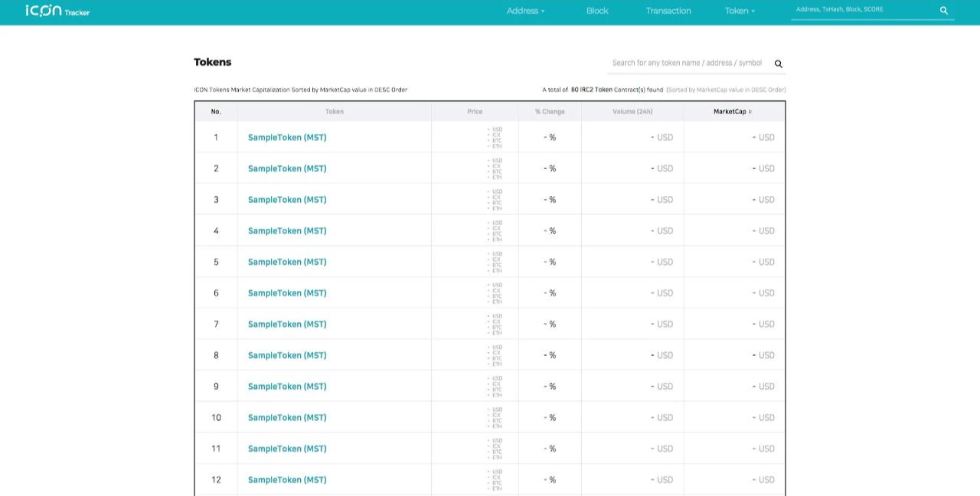Open SampleToken (MST) in row 11

click(287, 449)
